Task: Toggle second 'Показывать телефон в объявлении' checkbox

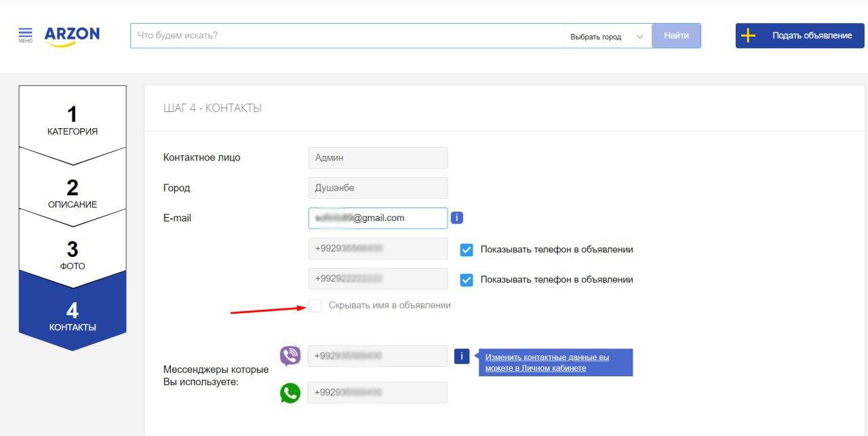Action: (x=467, y=279)
